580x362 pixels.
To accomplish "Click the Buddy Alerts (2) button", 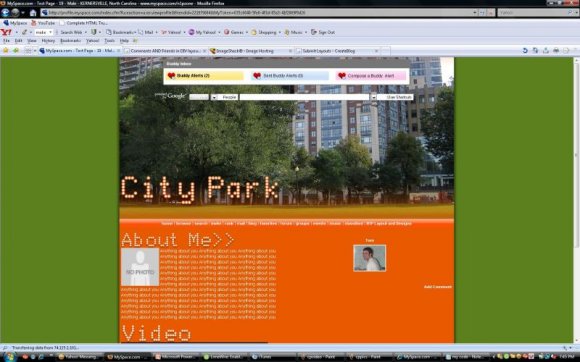I will coord(204,75).
